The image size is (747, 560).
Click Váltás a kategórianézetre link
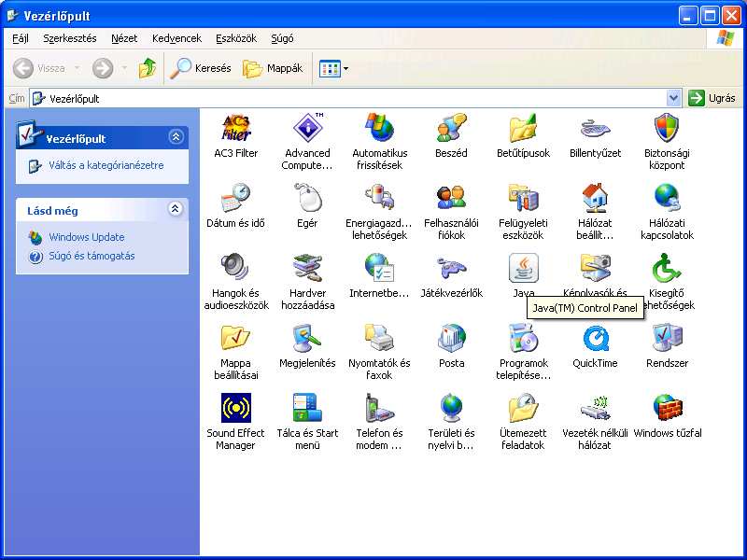[x=106, y=165]
